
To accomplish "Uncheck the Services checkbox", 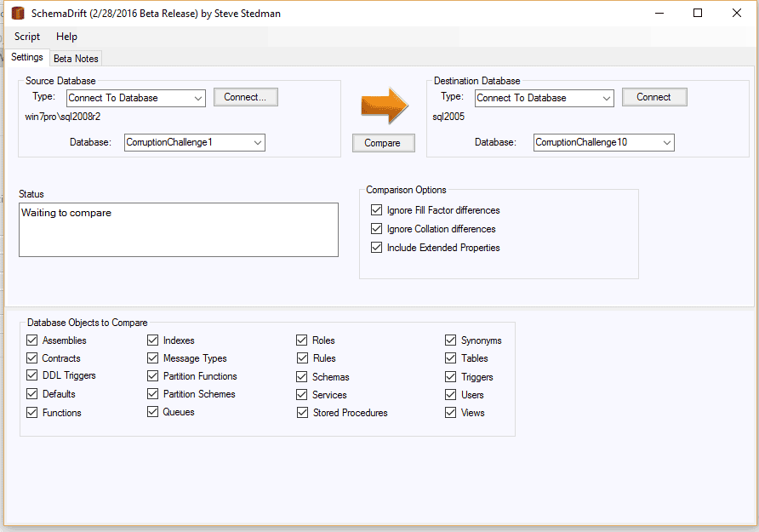I will (301, 394).
